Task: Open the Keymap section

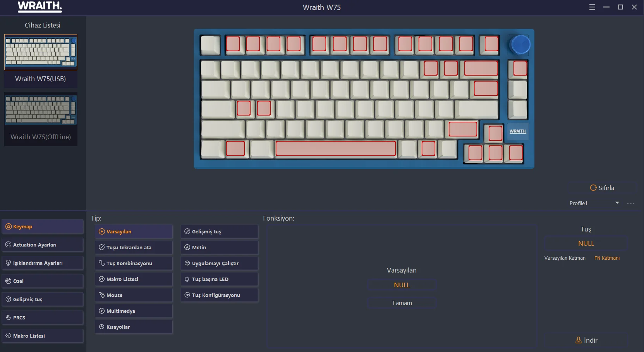Action: point(43,226)
